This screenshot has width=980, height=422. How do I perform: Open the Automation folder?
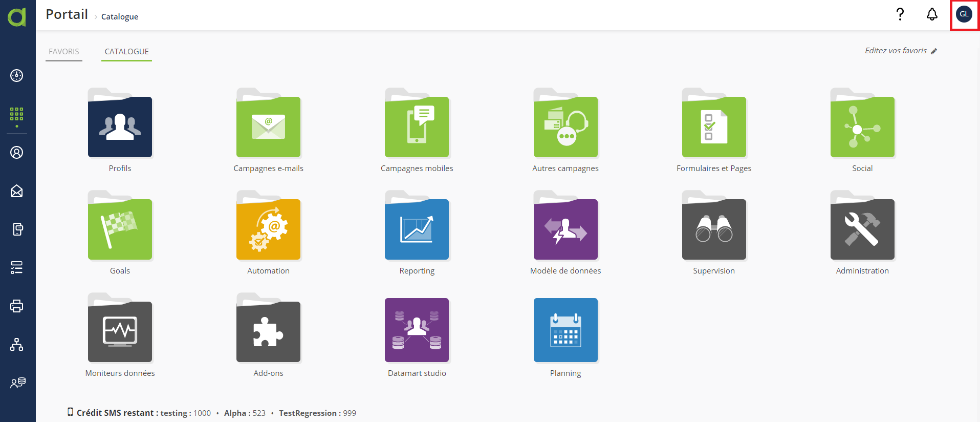tap(268, 229)
